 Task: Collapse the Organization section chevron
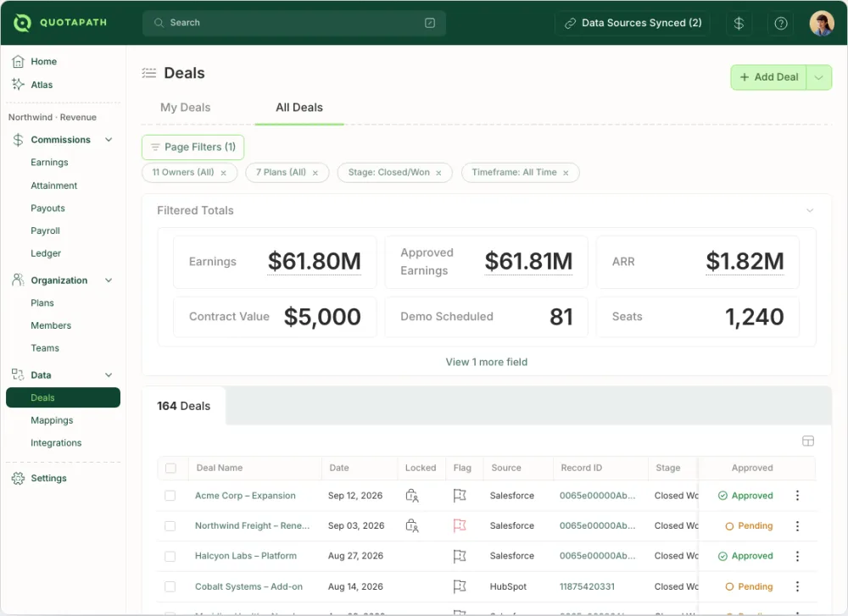tap(109, 280)
